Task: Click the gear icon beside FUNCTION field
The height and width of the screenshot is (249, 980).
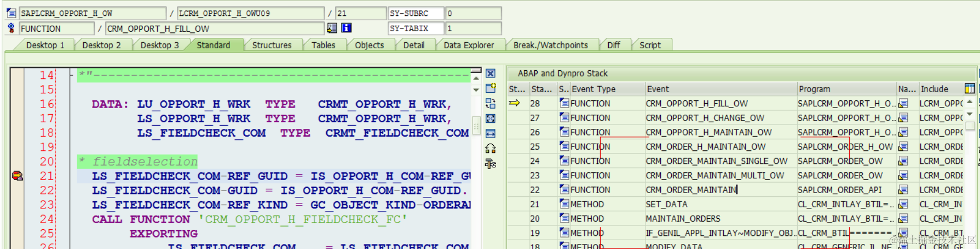Action: pyautogui.click(x=11, y=28)
